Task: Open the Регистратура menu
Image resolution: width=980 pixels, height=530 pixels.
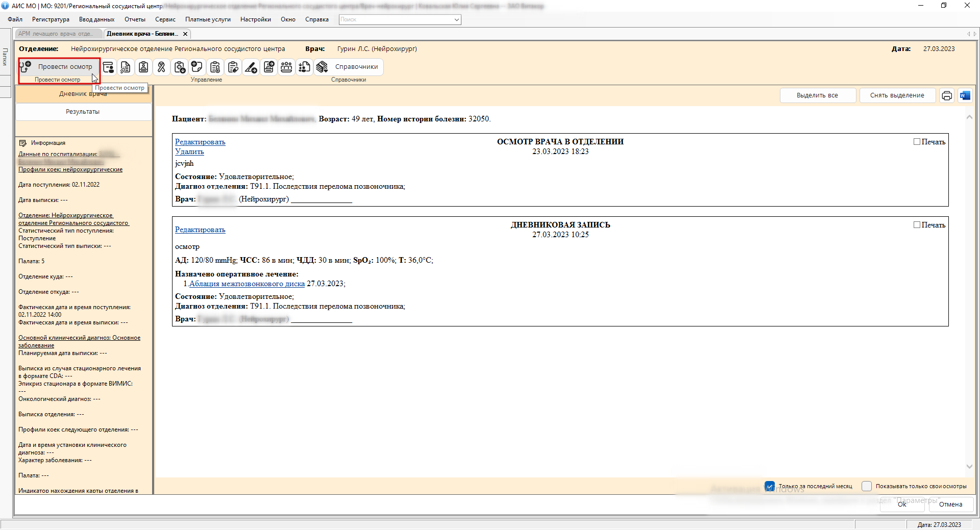Action: coord(51,19)
